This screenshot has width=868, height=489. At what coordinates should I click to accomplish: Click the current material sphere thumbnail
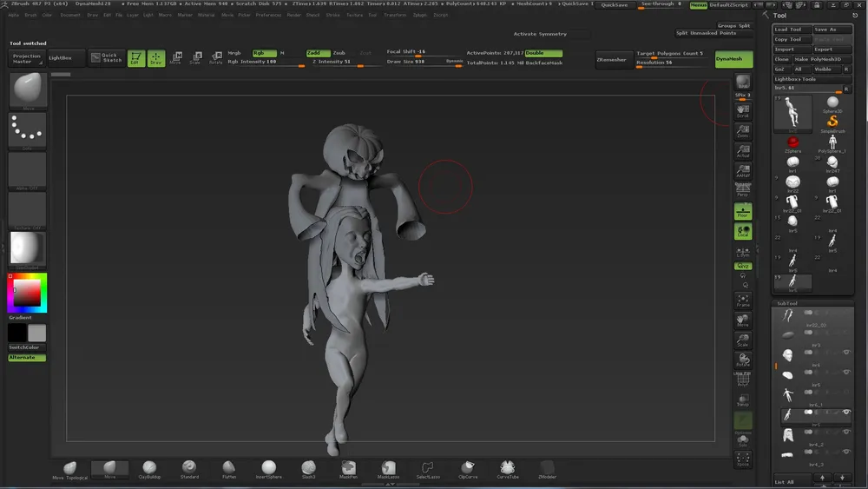26,247
